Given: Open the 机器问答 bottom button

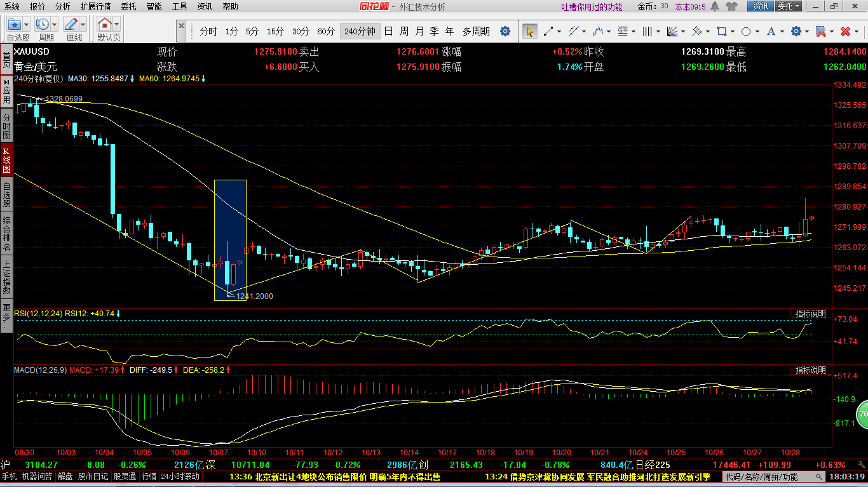Looking at the screenshot, I should point(37,476).
